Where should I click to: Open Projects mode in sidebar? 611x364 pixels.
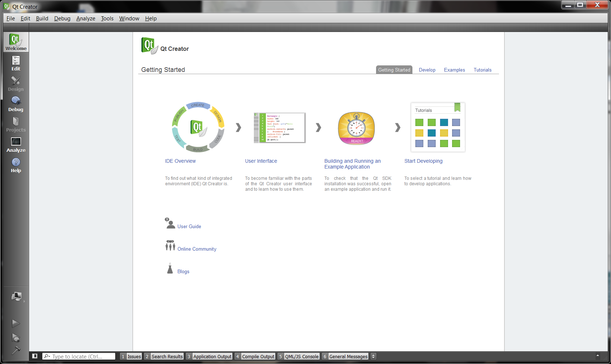point(16,124)
